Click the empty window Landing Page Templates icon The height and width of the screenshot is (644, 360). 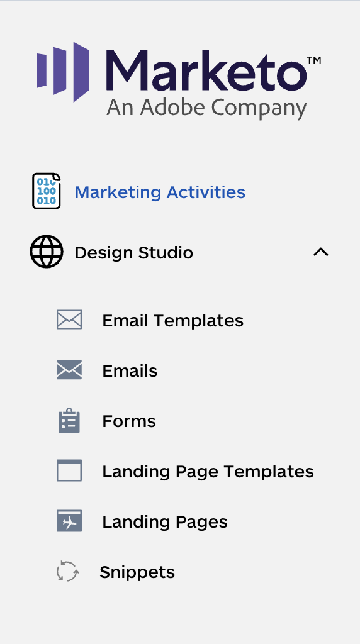pyautogui.click(x=69, y=470)
